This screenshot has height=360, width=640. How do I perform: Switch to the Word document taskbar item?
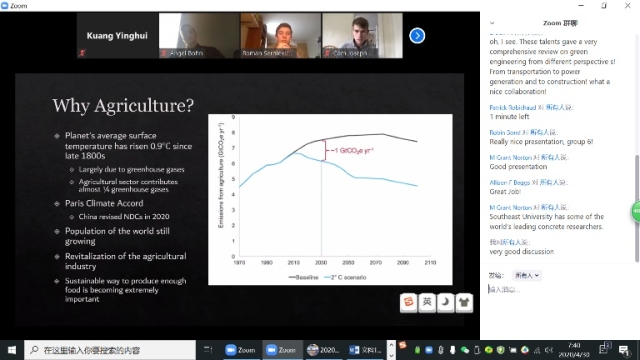(x=365, y=350)
